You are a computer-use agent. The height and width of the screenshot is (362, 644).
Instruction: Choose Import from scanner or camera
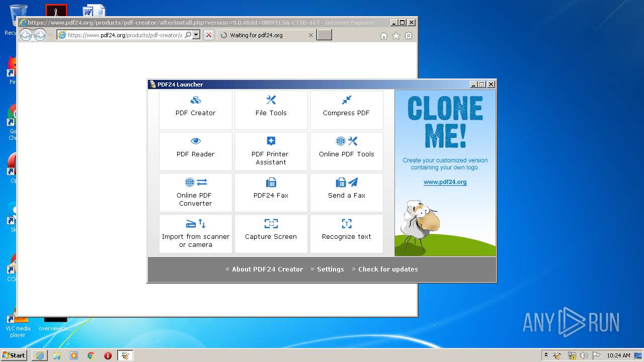(x=196, y=234)
